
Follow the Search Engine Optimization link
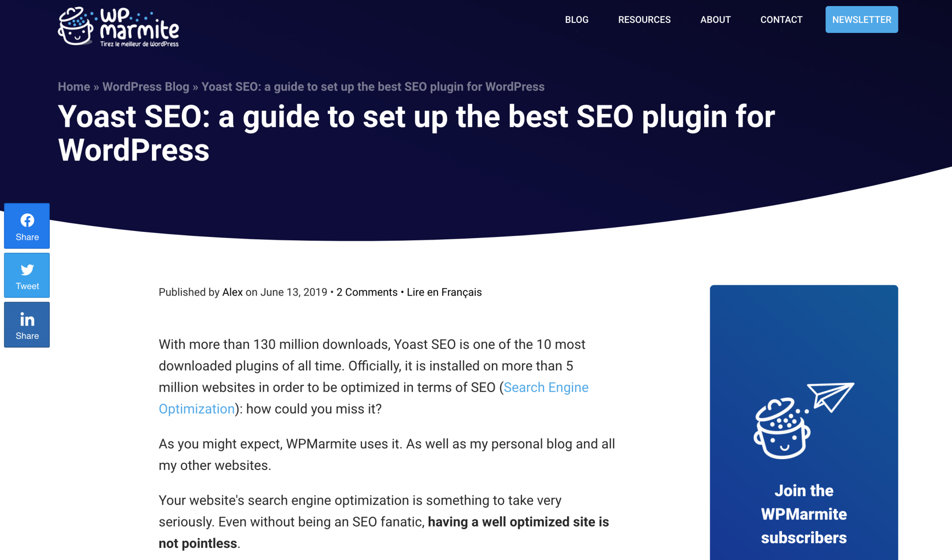[546, 388]
